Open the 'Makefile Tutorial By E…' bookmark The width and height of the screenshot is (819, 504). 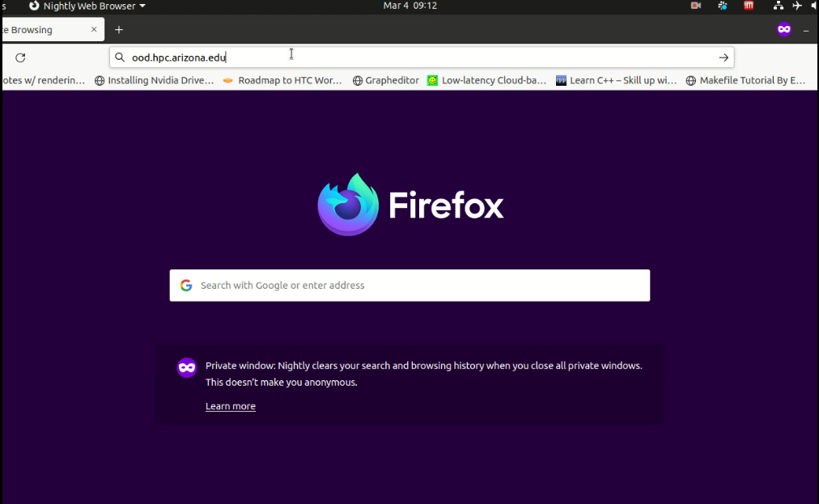[x=745, y=80]
